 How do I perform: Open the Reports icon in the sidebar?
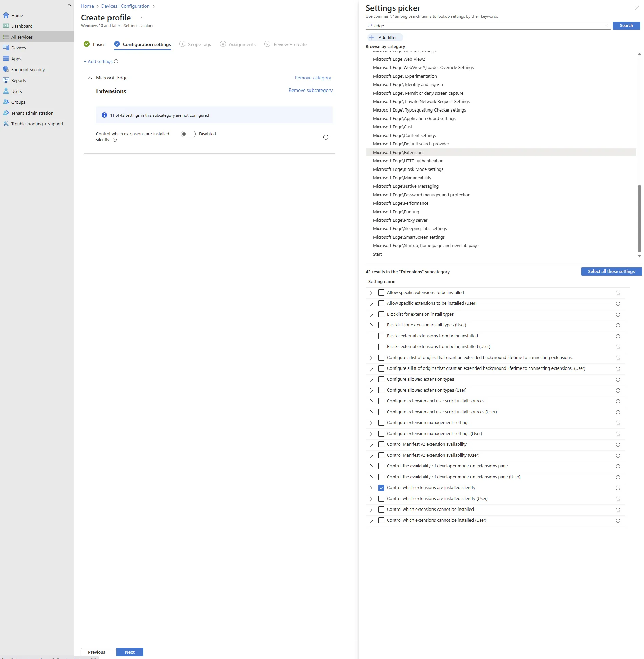6,80
